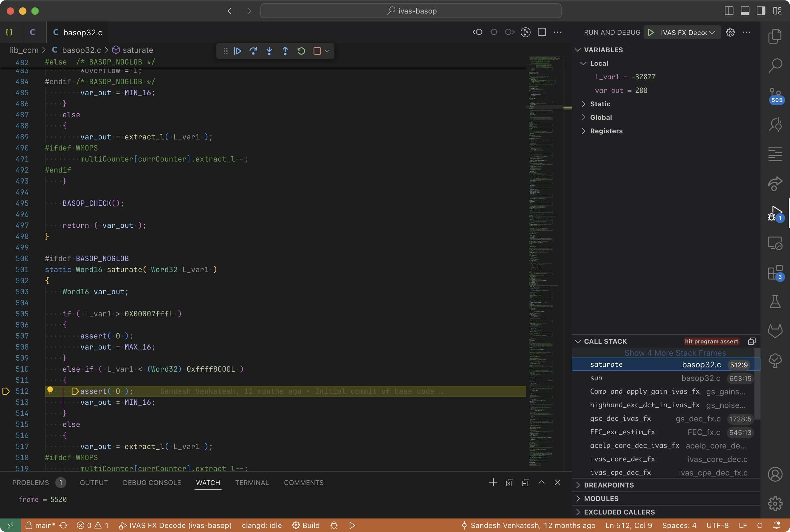Open launch.json gear in Run and Debug
Viewport: 790px width, 532px height.
point(730,32)
